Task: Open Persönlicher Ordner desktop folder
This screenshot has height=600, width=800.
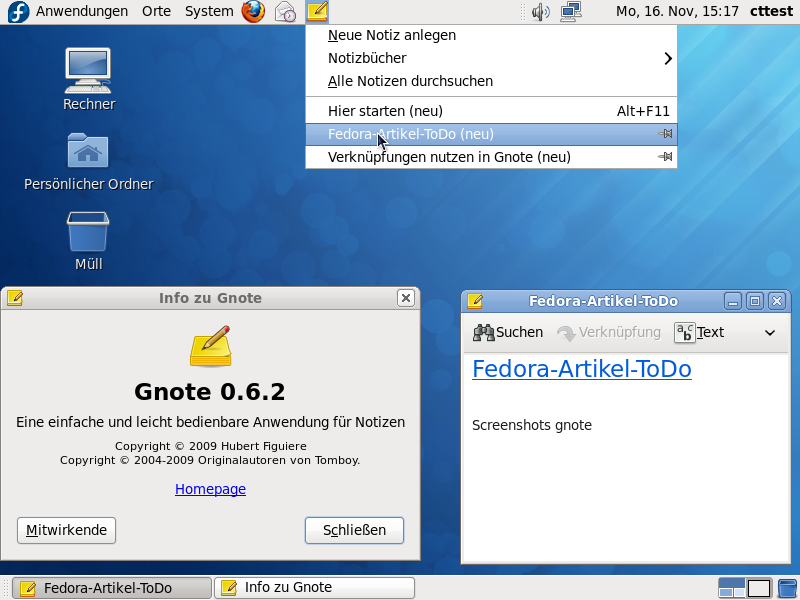Action: click(88, 151)
